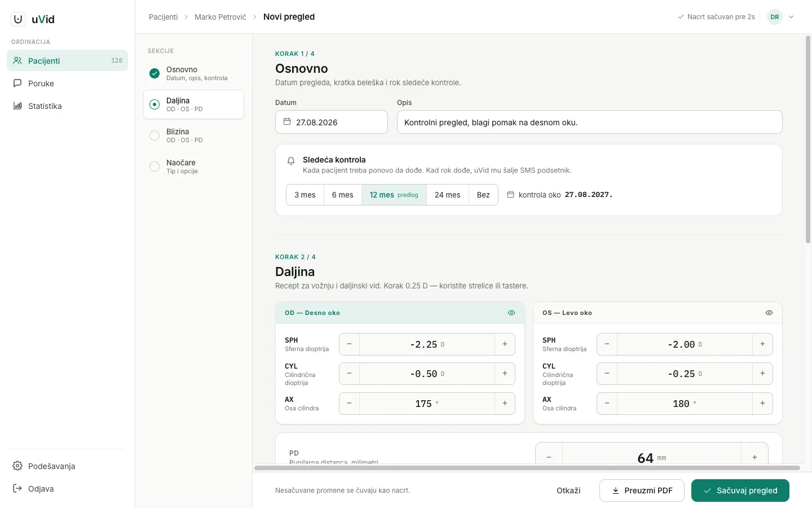Toggle eye visibility for OS Levo oko
812x508 pixels.
[x=769, y=313]
